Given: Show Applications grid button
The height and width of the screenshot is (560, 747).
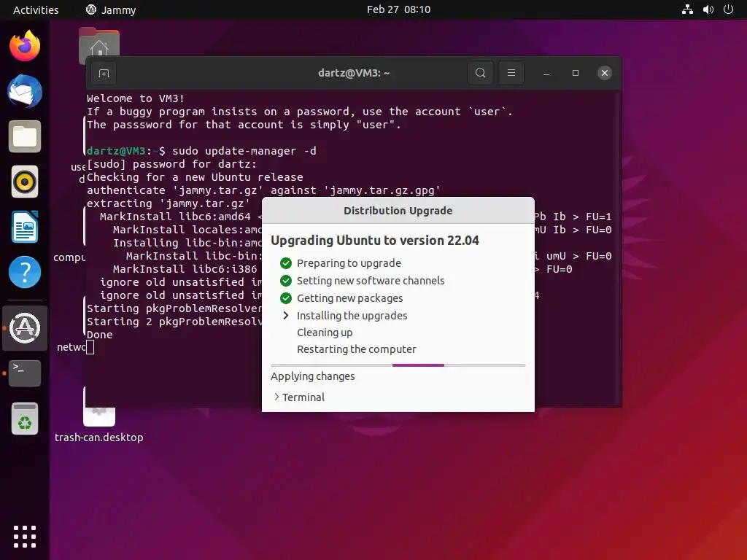Looking at the screenshot, I should click(x=25, y=537).
